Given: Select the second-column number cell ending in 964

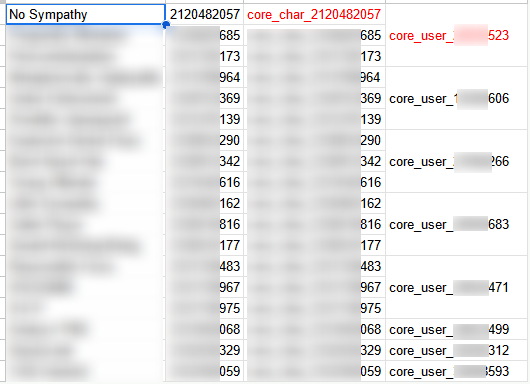Looking at the screenshot, I should (x=204, y=77).
